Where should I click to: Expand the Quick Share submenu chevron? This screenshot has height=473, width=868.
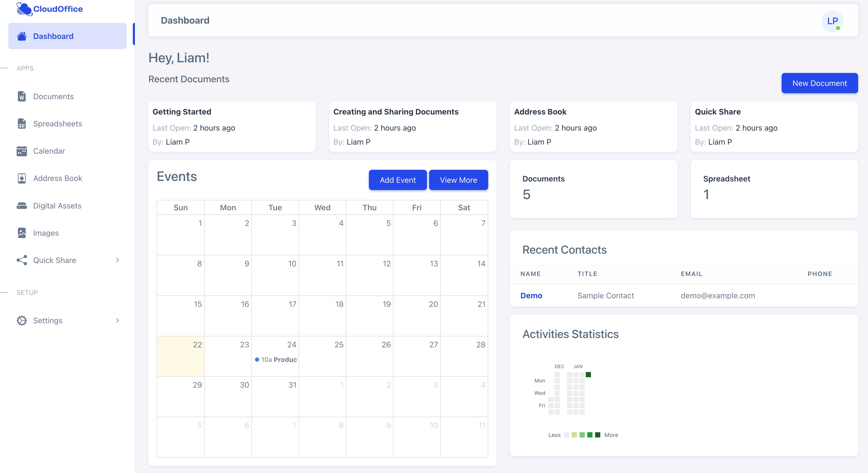tap(117, 260)
